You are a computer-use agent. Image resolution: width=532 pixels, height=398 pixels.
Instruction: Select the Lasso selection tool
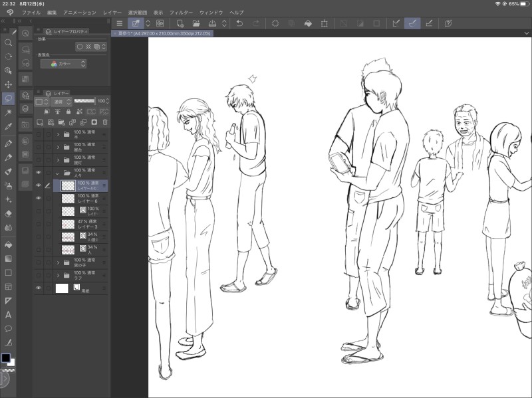pos(8,98)
